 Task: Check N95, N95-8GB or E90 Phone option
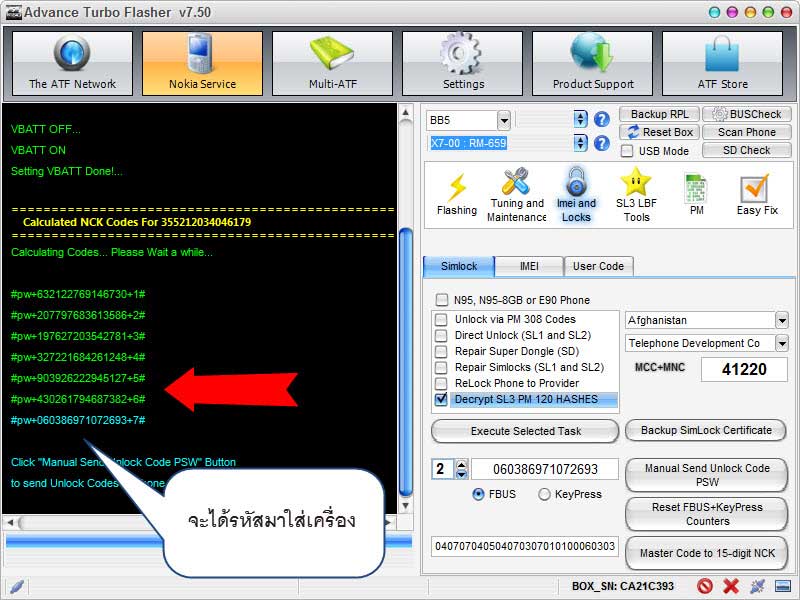tap(442, 299)
